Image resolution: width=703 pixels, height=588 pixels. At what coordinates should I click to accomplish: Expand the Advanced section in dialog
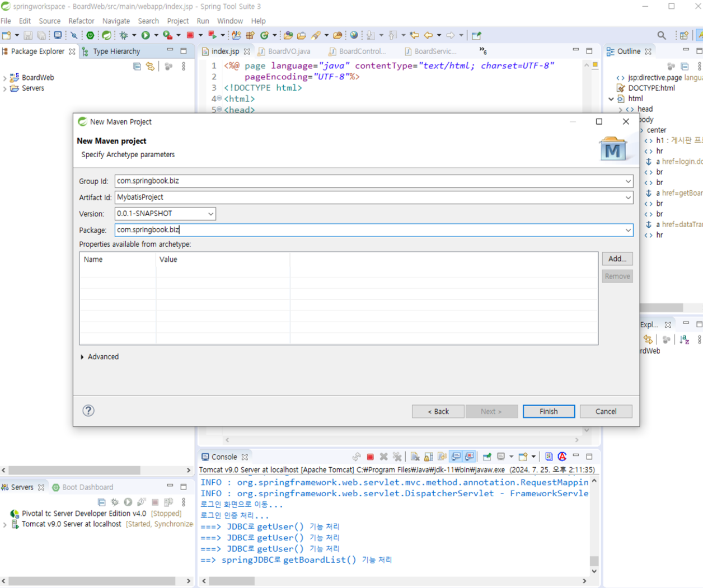(82, 357)
